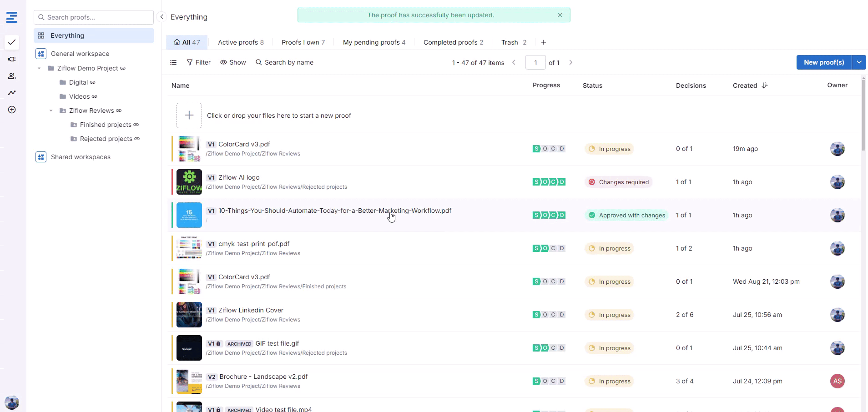Click link icon beside Ziflow Demo Project

pyautogui.click(x=123, y=68)
